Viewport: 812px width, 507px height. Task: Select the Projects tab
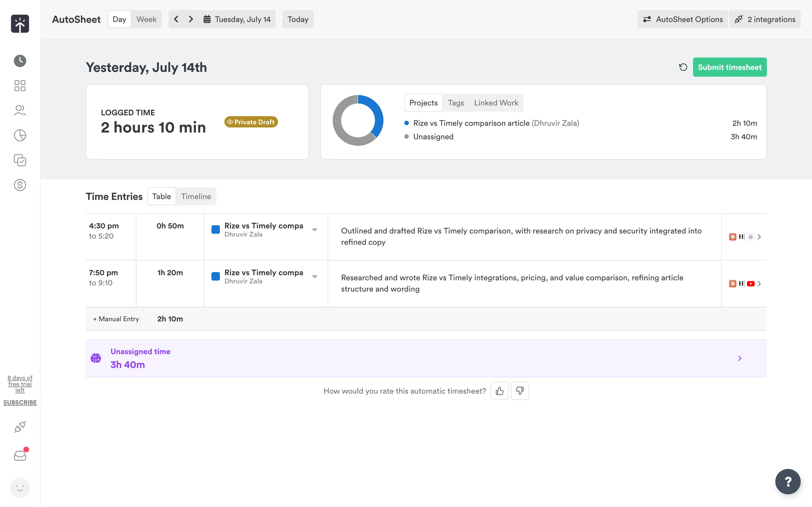pos(423,103)
